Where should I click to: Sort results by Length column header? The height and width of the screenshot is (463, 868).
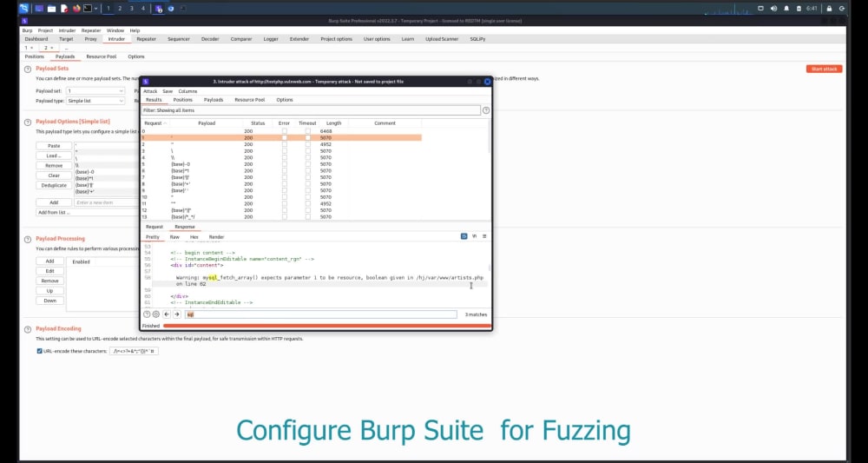tap(334, 123)
